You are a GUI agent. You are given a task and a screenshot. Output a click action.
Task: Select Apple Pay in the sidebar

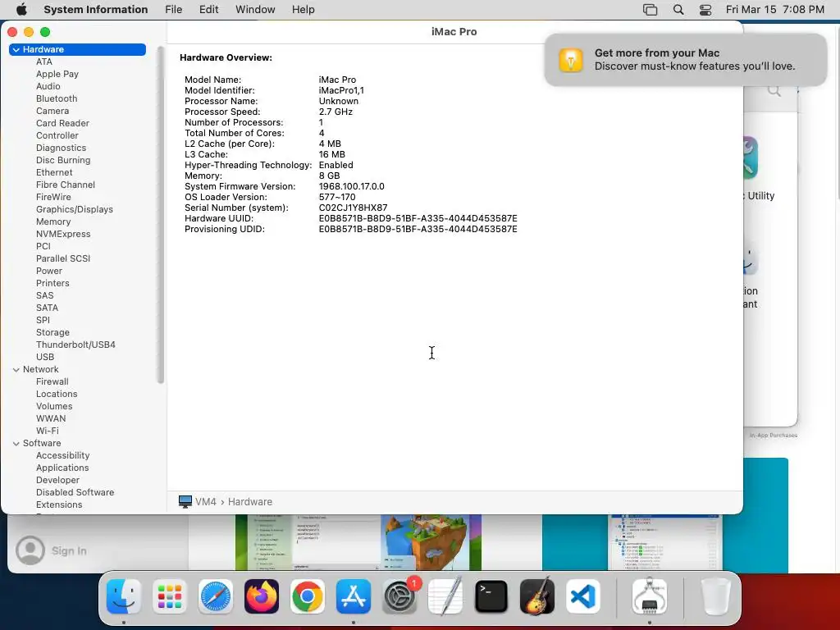(x=57, y=74)
